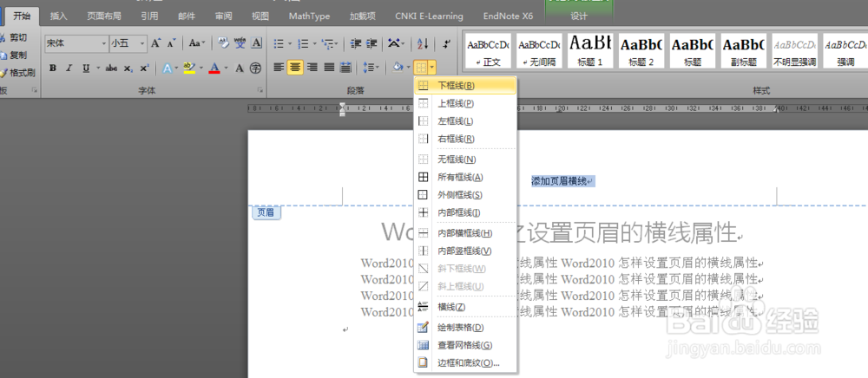This screenshot has width=868, height=378.
Task: Apply red font color
Action: [x=214, y=68]
